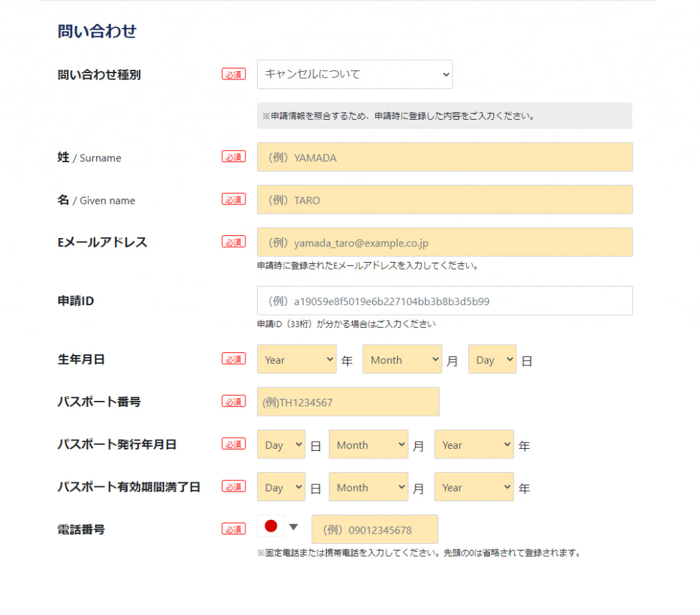
Task: Click the 必須 badge next to 問い合わせ種別
Action: click(234, 74)
